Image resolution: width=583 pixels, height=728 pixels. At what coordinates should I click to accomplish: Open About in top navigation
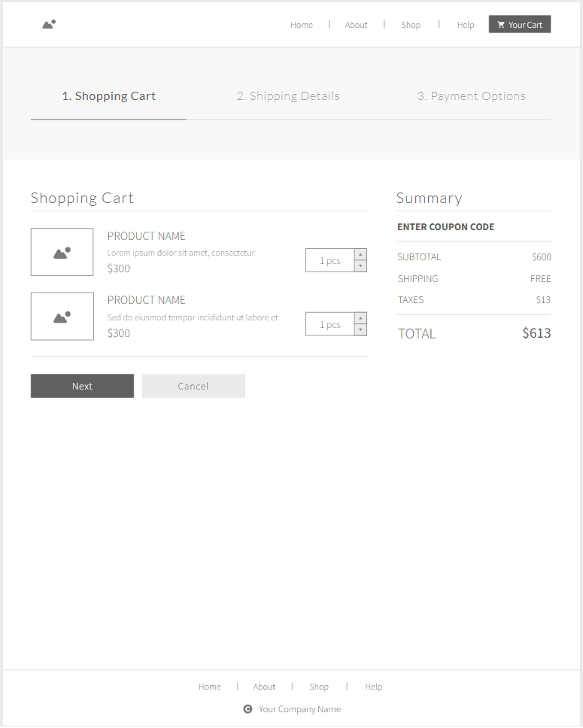tap(356, 25)
